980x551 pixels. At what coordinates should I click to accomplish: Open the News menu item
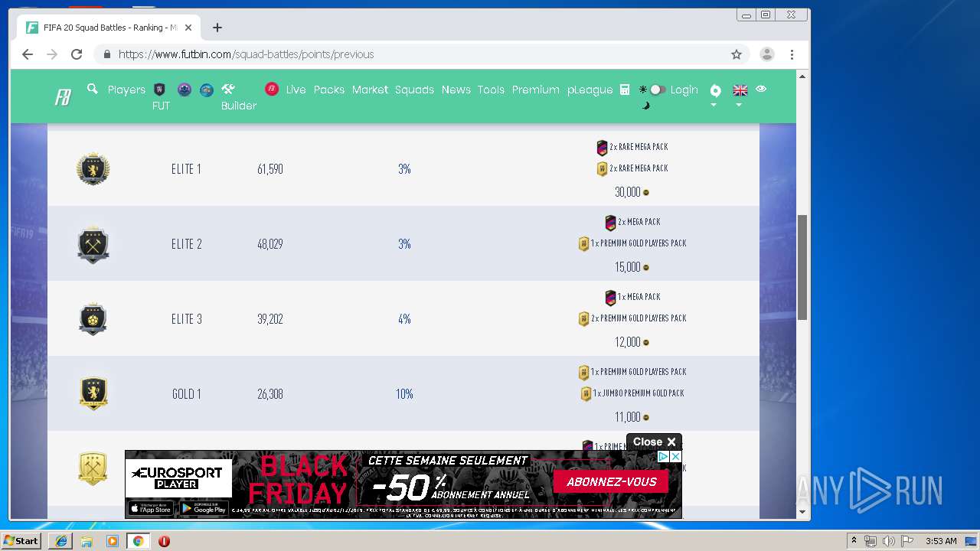pyautogui.click(x=456, y=90)
